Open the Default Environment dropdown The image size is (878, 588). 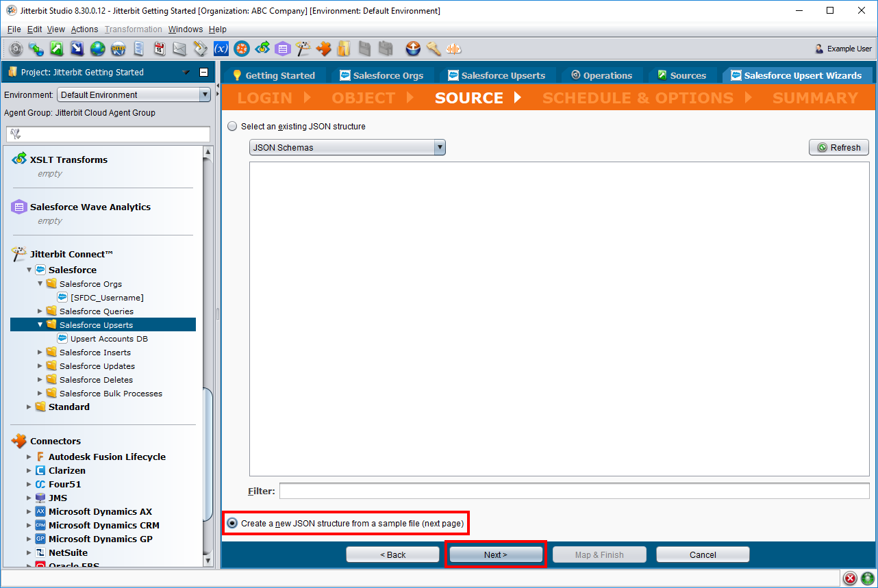coord(134,95)
